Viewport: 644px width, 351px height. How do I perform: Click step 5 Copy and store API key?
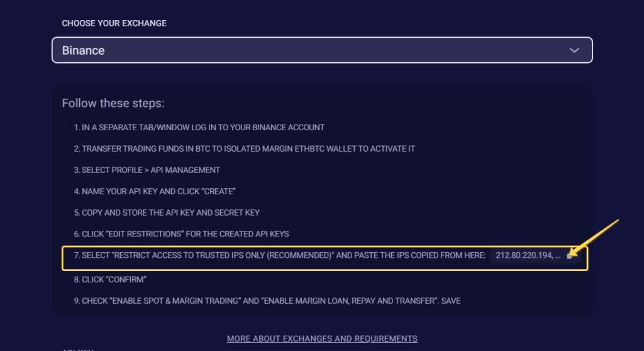(x=167, y=213)
